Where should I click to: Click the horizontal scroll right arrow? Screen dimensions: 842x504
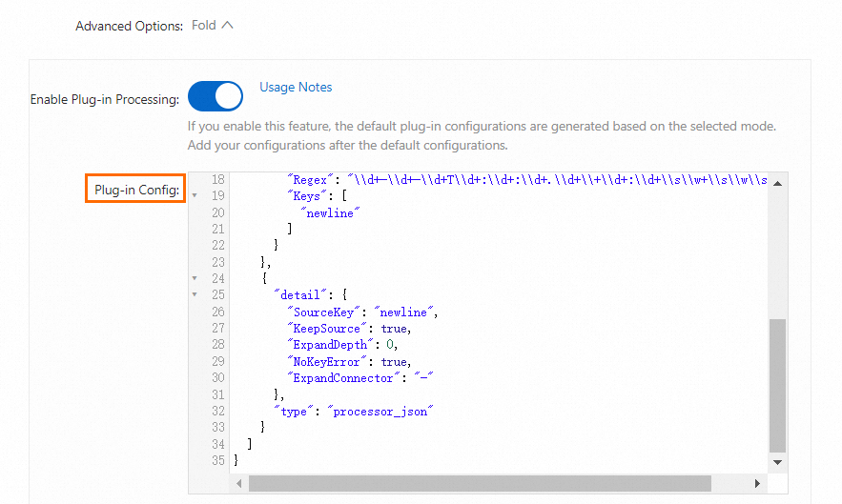tap(757, 483)
